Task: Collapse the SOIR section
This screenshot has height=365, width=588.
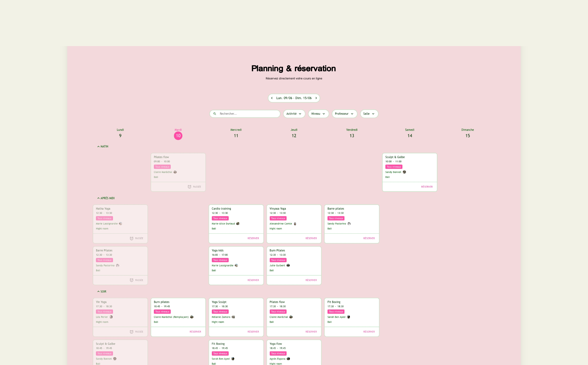Action: pyautogui.click(x=102, y=292)
